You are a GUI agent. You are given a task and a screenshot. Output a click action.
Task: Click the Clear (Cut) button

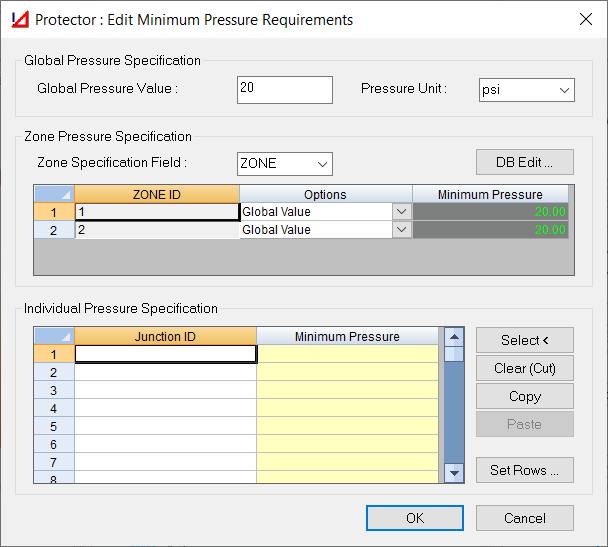tap(525, 368)
